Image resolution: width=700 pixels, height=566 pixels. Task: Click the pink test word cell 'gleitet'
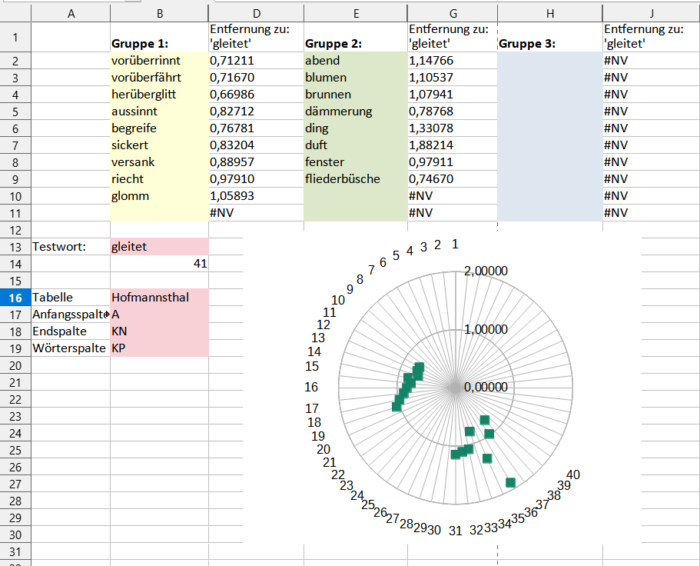click(x=159, y=246)
